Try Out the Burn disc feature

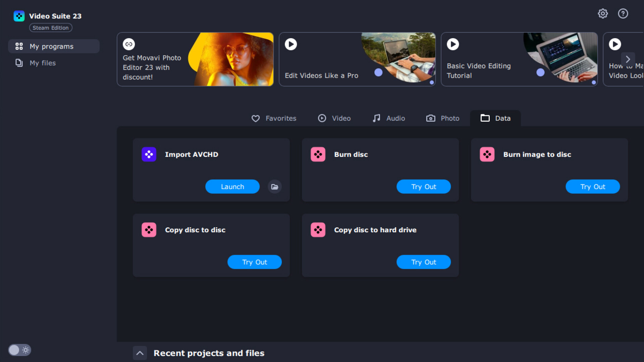424,186
